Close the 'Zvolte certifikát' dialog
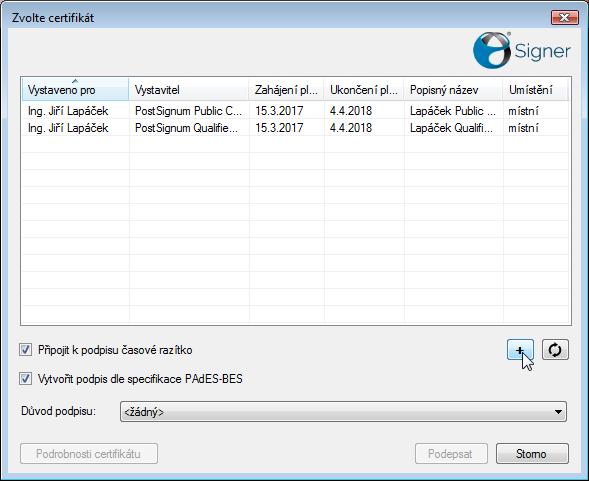The width and height of the screenshot is (589, 481). pos(564,17)
